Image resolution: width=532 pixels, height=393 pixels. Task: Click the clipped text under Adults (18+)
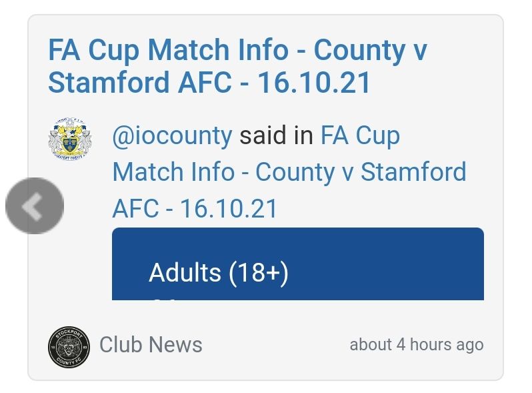163,298
